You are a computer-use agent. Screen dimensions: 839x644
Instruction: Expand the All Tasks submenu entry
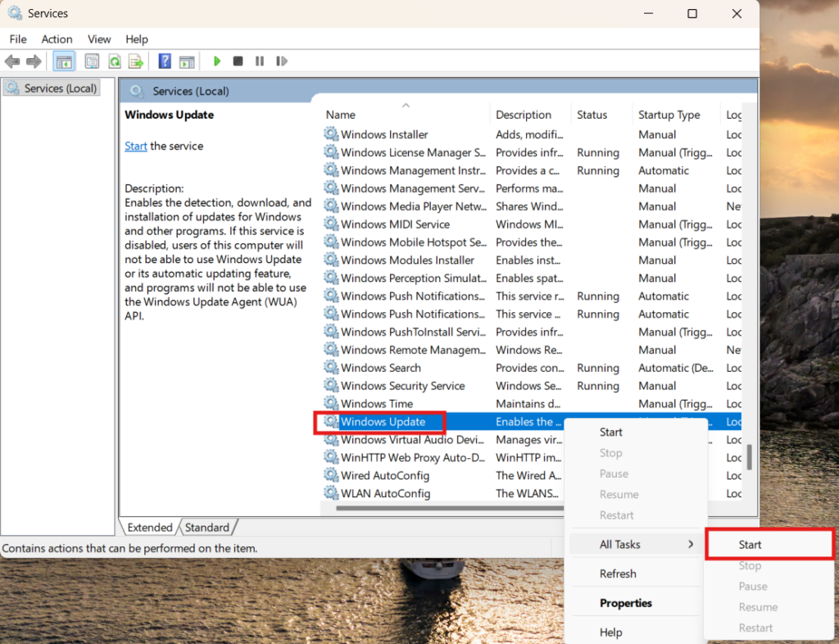click(636, 545)
